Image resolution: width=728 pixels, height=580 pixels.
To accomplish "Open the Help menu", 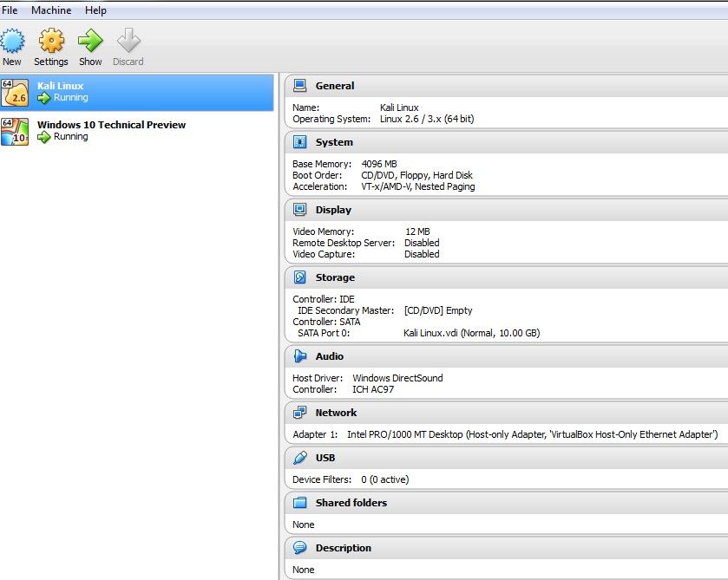I will (95, 10).
